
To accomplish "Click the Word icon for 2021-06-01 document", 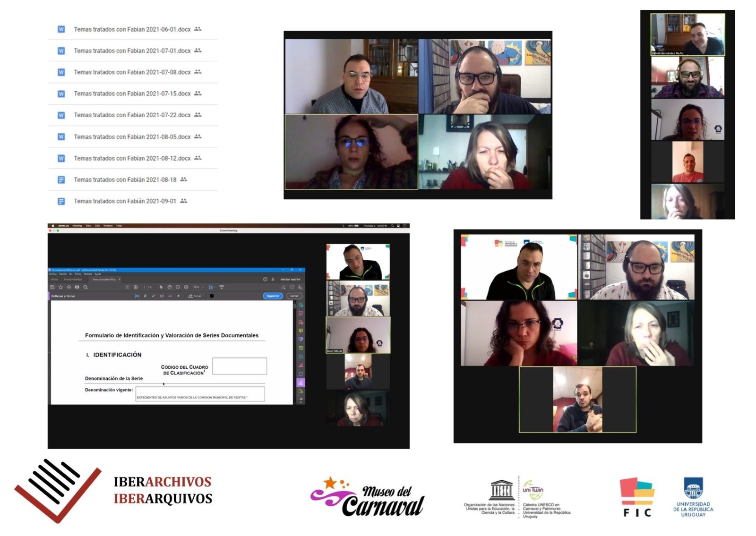I will (61, 29).
